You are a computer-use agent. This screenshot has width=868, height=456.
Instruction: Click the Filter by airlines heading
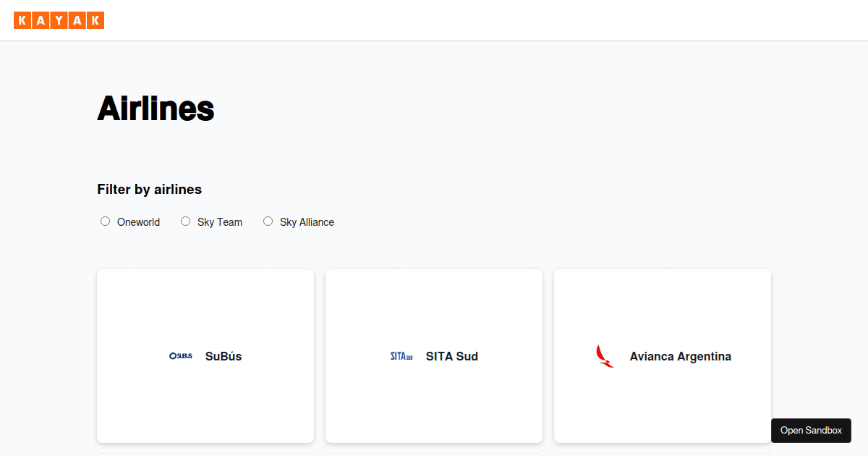(x=150, y=189)
